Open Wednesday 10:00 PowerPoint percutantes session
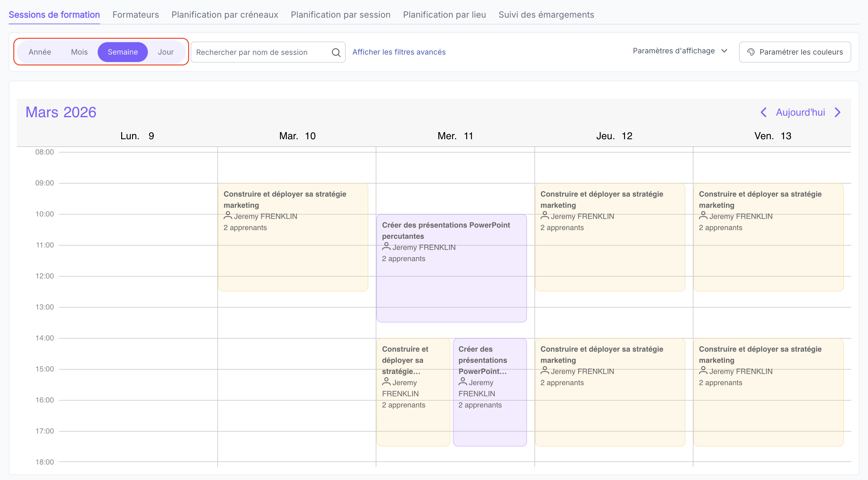Viewport: 868px width, 480px height. tap(452, 268)
